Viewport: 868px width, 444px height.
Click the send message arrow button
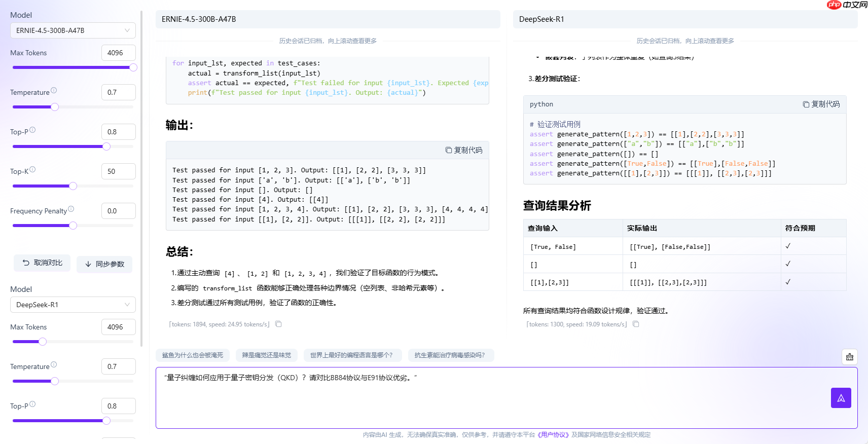[841, 398]
